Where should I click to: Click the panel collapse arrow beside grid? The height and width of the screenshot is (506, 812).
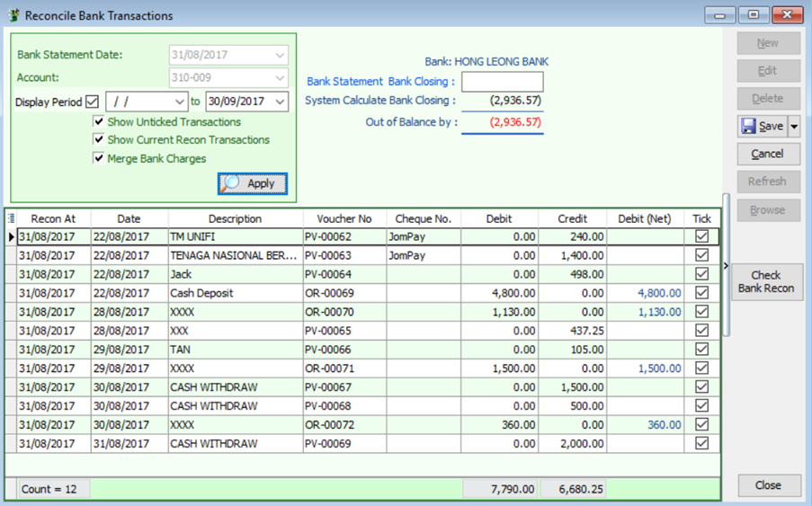(727, 266)
